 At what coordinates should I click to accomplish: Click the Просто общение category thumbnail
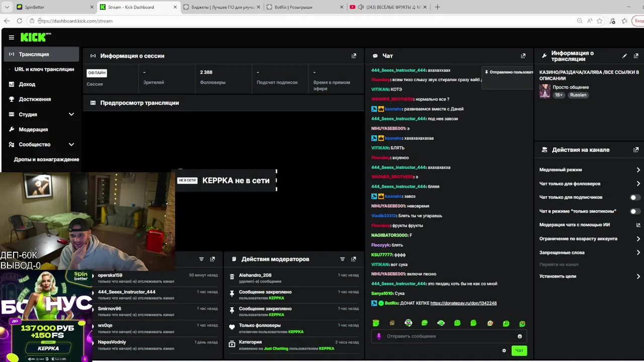pos(544,91)
